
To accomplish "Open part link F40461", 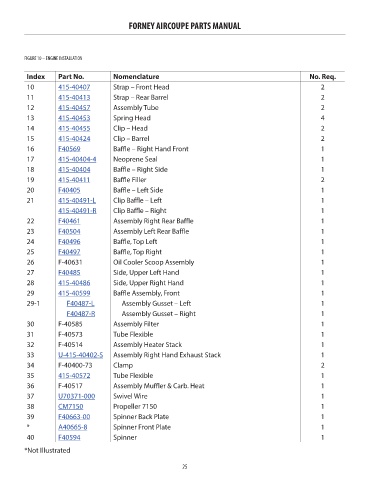I will [x=69, y=221].
